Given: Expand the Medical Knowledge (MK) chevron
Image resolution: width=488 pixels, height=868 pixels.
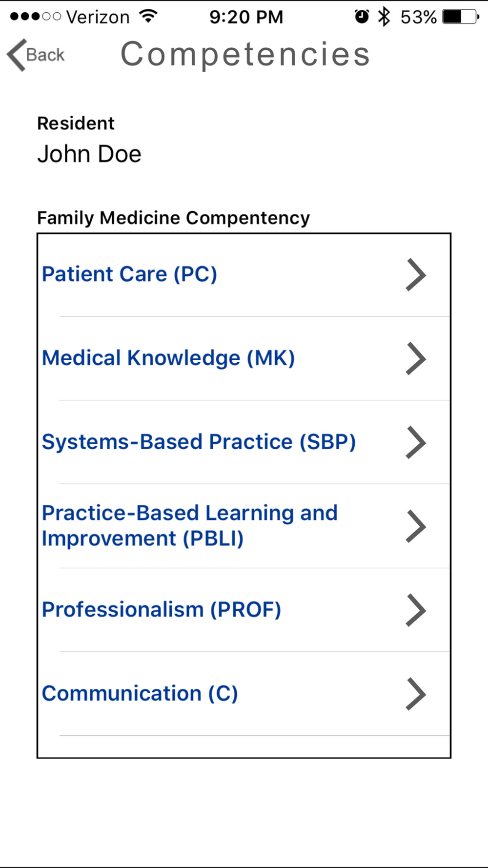Looking at the screenshot, I should tap(416, 359).
